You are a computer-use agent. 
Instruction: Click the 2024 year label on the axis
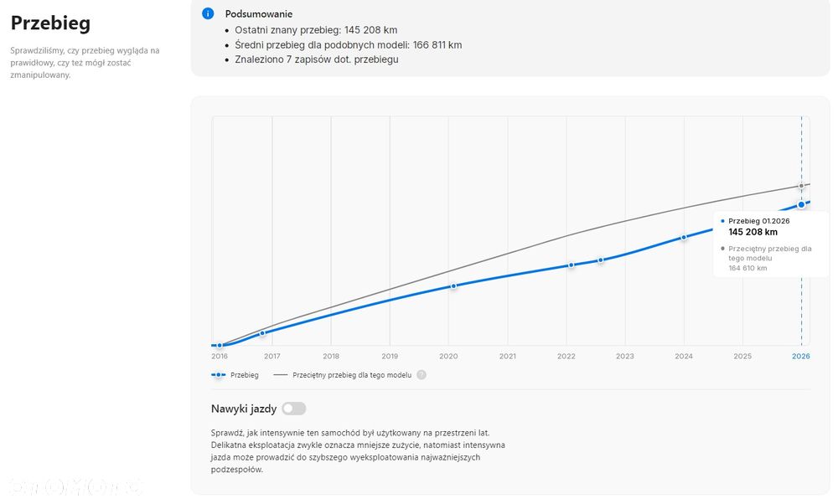click(684, 356)
